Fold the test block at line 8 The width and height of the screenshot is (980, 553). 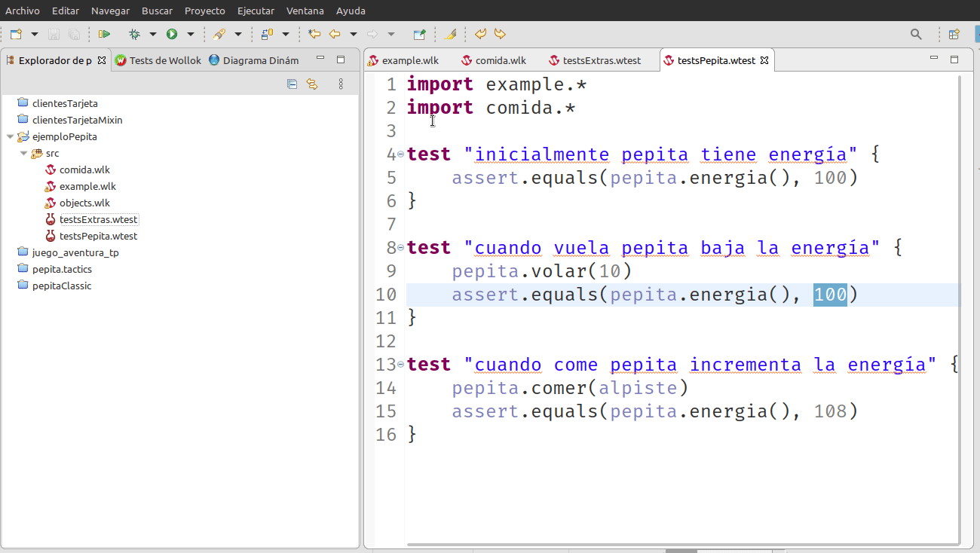(x=401, y=248)
